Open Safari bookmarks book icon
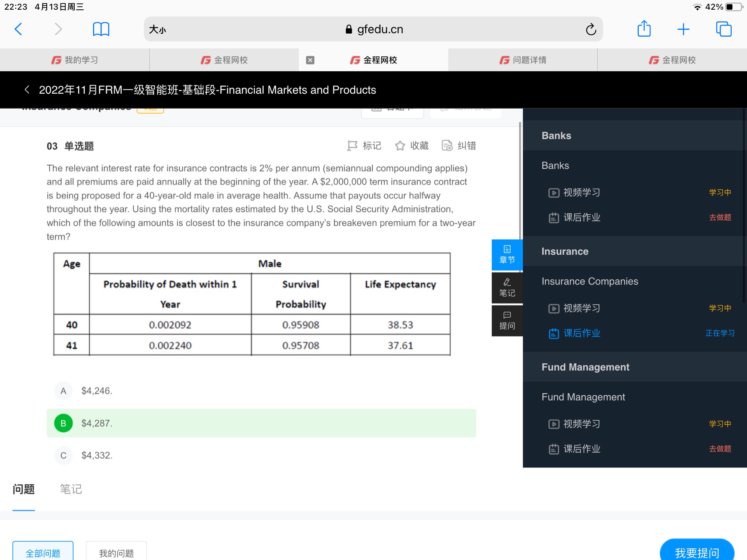Screen dimensions: 747x560 [x=101, y=29]
